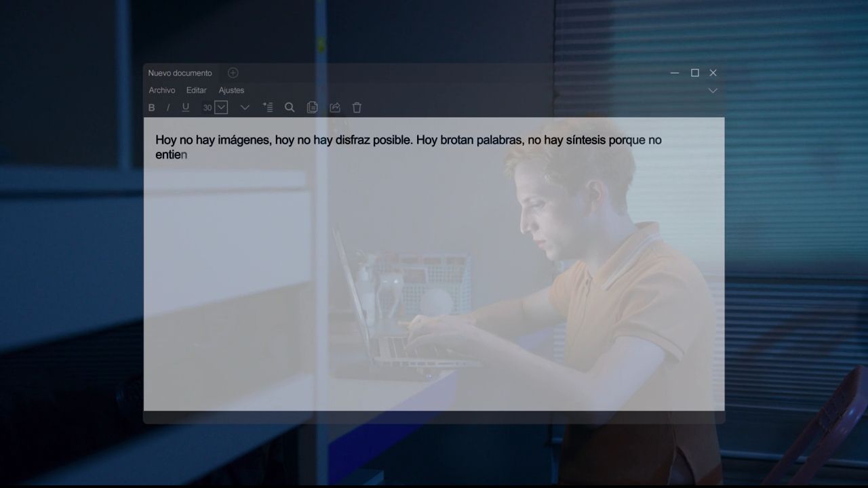Click the word 'disfraz' in the document

[351, 140]
